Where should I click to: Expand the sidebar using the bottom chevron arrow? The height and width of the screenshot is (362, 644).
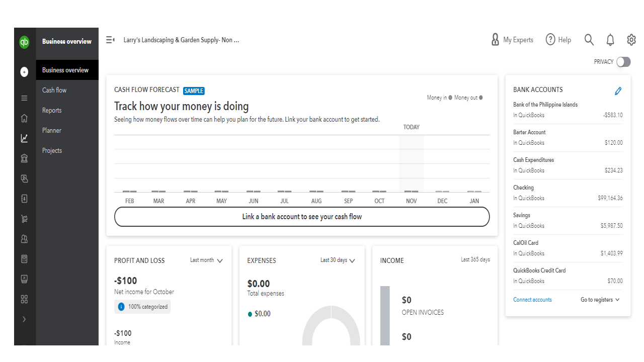(x=24, y=319)
